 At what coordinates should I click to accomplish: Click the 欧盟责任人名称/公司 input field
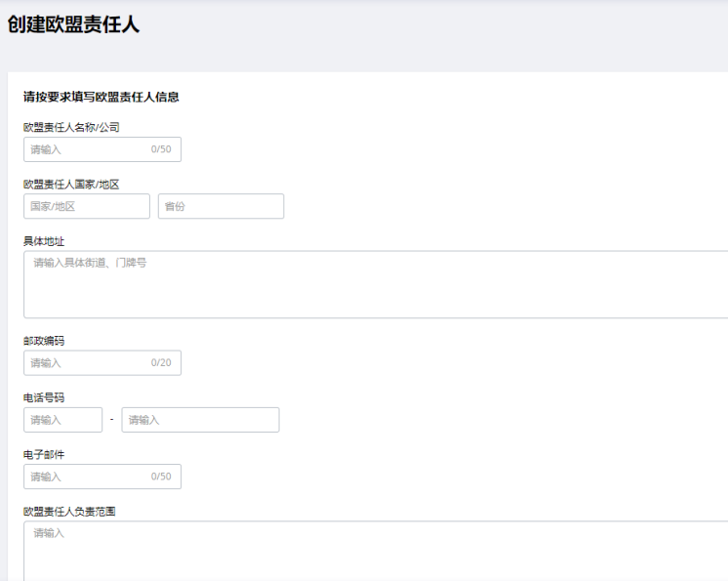[x=102, y=149]
